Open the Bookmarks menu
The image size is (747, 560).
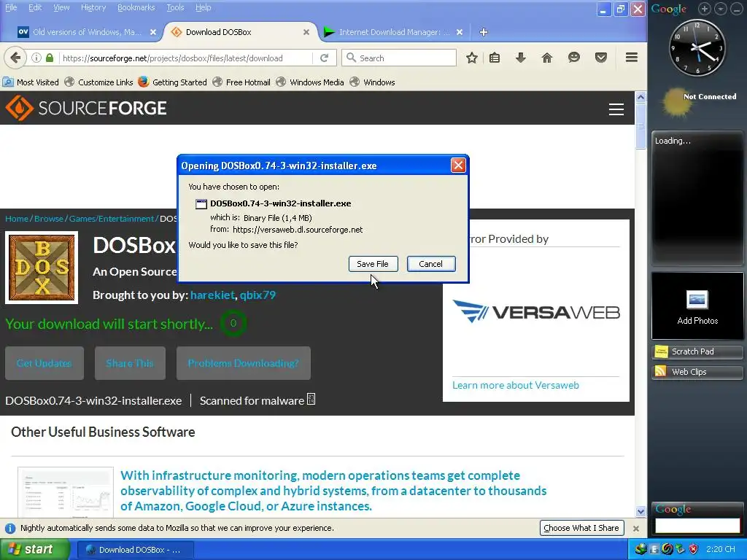pyautogui.click(x=136, y=7)
